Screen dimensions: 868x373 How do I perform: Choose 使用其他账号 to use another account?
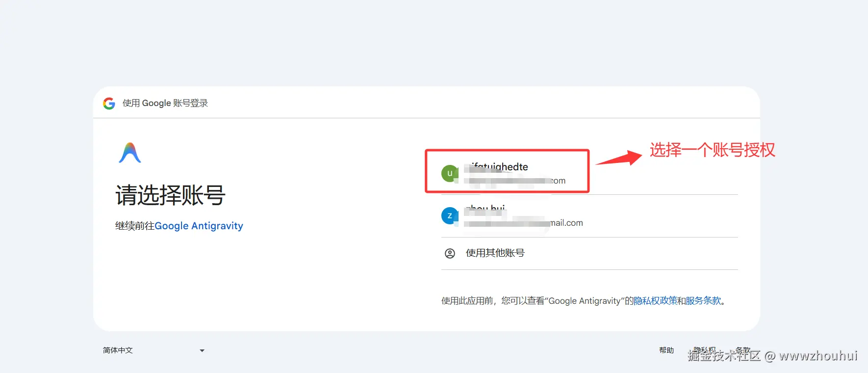click(589, 253)
